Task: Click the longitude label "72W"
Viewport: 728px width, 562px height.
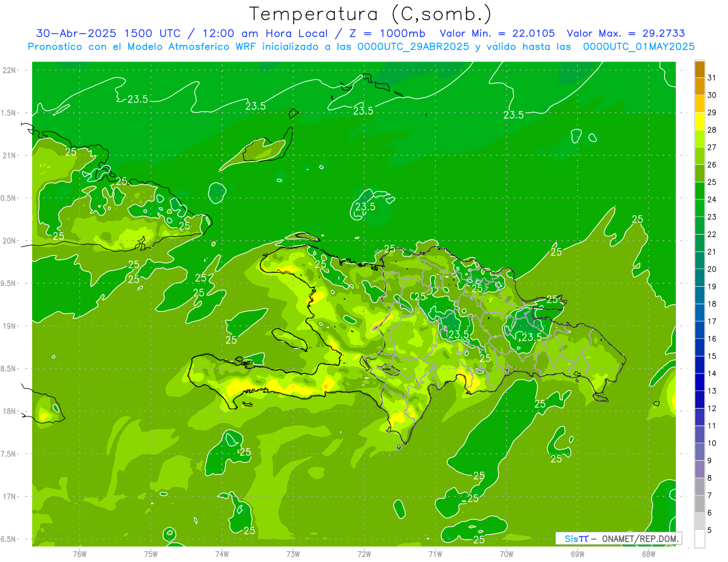Action: point(364,554)
